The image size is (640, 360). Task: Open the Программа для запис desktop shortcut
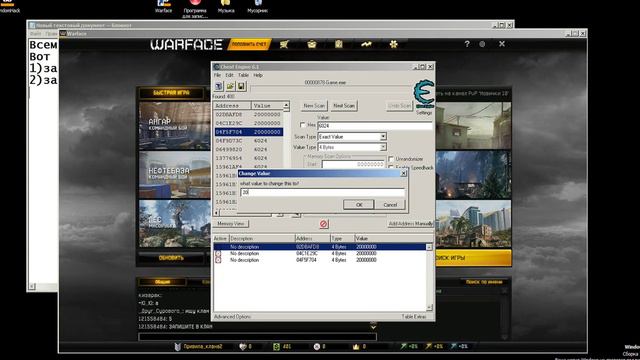click(195, 9)
